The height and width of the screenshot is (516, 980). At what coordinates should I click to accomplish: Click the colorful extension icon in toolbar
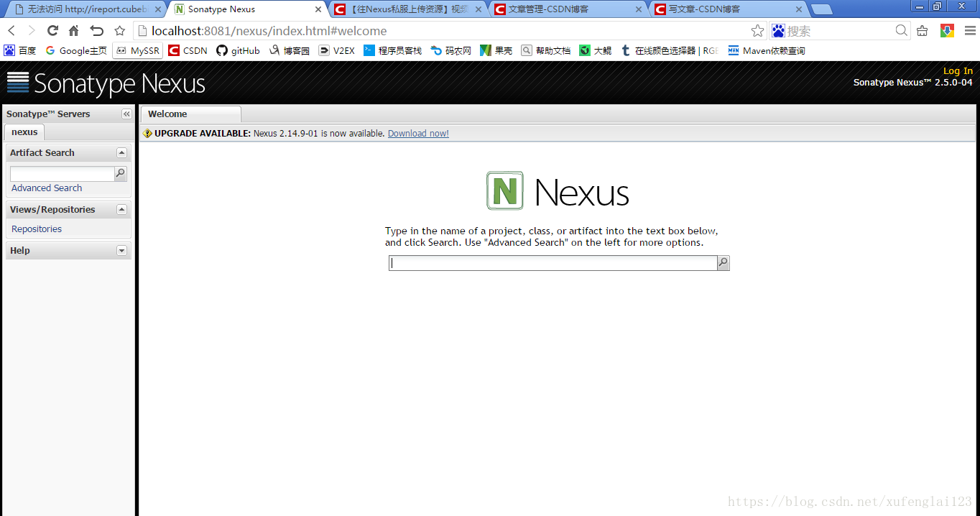947,31
